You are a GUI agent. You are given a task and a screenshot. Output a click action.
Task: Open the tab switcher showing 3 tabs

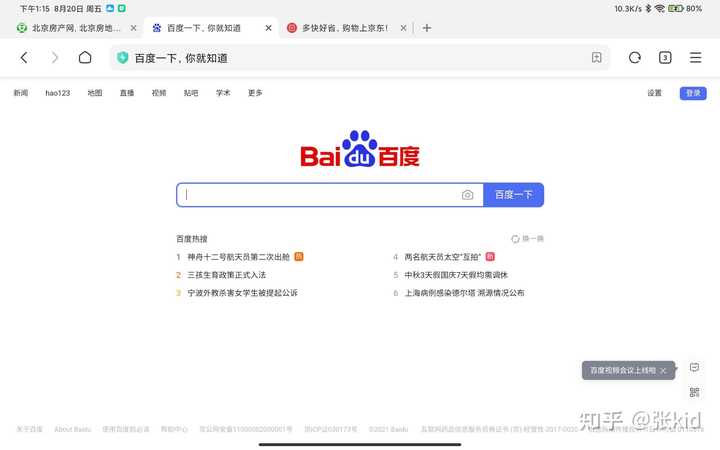click(665, 57)
